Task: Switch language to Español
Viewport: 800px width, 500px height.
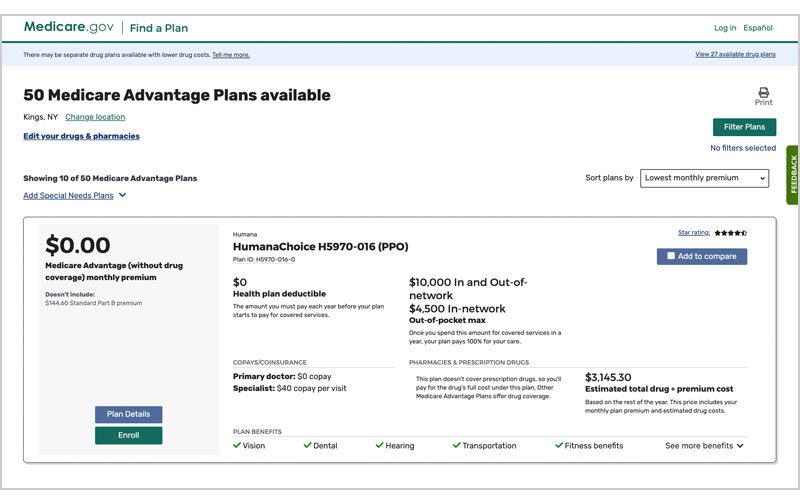Action: (758, 28)
